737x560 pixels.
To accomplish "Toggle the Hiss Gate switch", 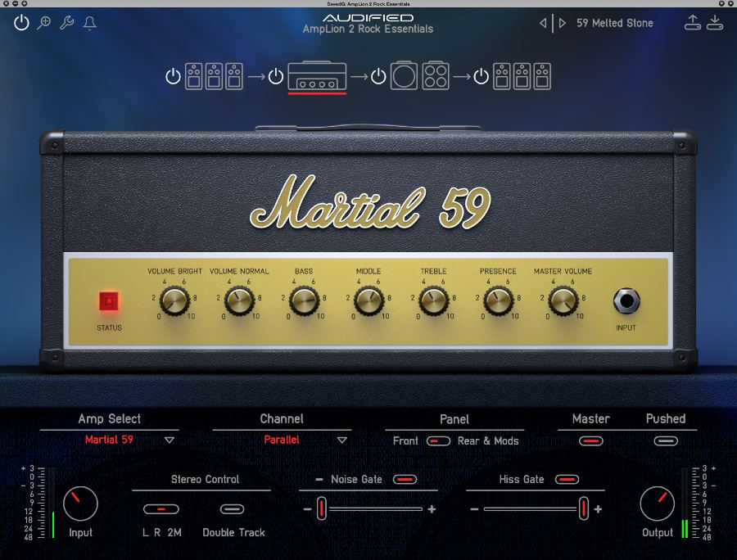I will 567,479.
